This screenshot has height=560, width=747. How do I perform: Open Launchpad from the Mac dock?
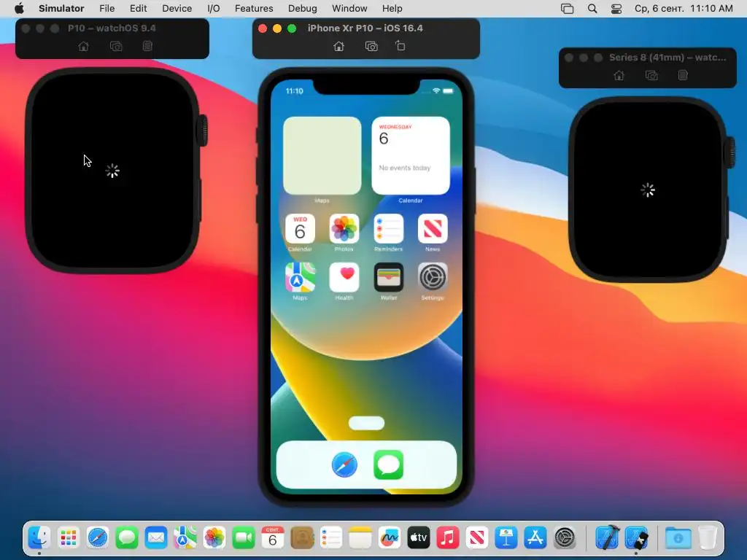pyautogui.click(x=69, y=537)
